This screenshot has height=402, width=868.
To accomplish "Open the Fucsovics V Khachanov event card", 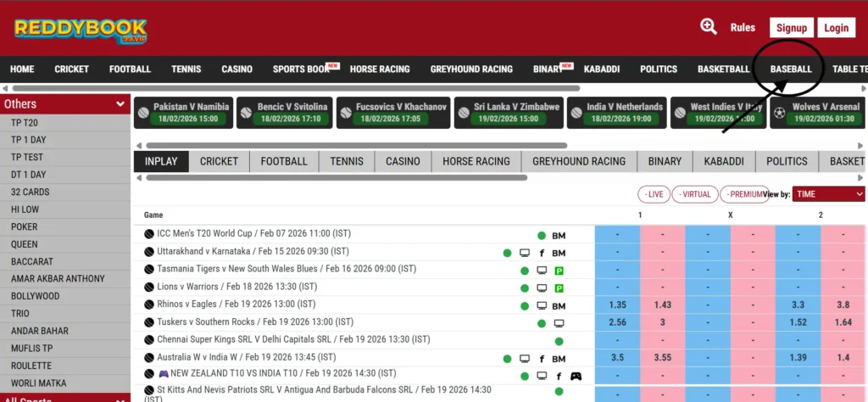I will [x=393, y=113].
